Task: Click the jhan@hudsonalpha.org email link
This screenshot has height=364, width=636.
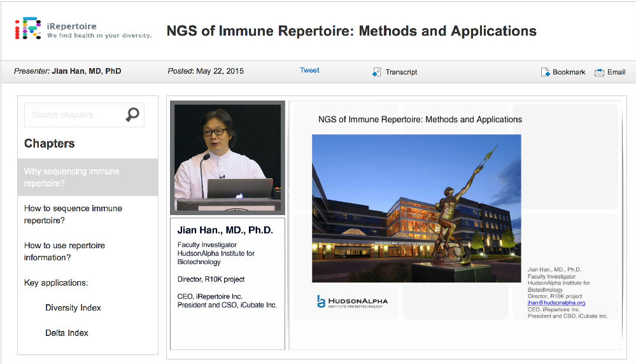Action: [x=556, y=303]
